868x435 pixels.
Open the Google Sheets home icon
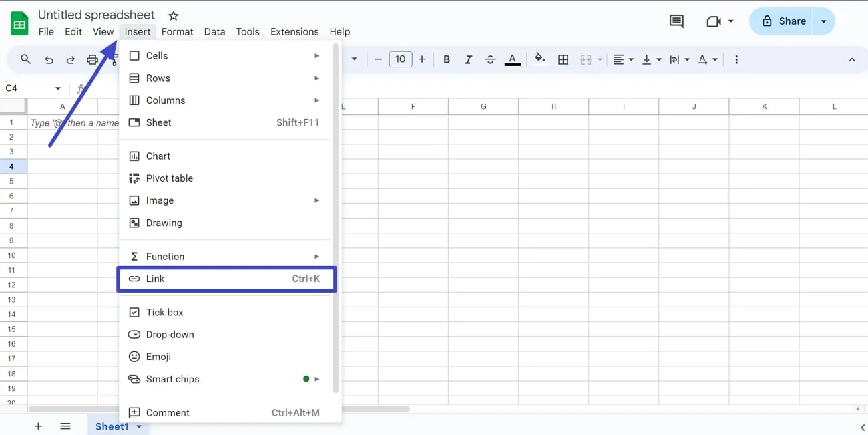(x=19, y=24)
